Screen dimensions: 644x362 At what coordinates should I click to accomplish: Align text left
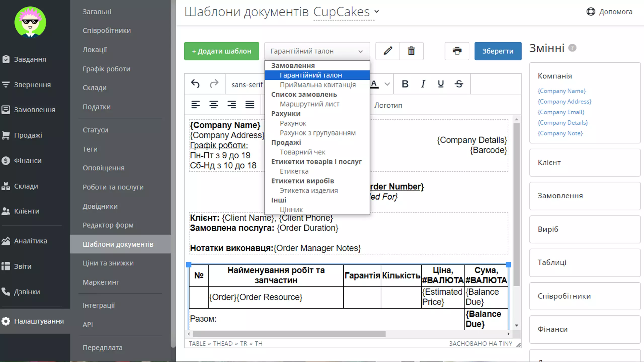195,104
